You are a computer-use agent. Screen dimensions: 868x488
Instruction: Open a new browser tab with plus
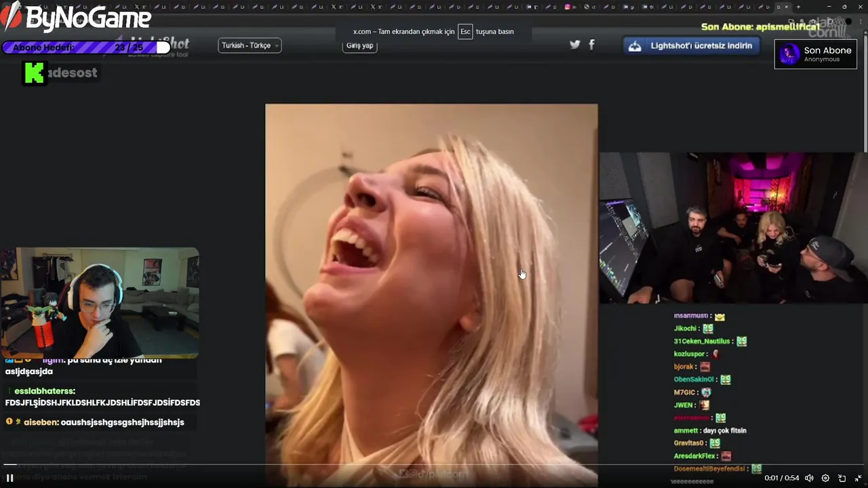[x=798, y=7]
